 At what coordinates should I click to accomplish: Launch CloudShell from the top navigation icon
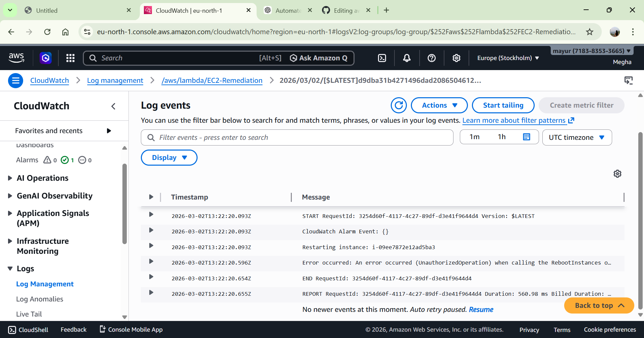tap(382, 58)
